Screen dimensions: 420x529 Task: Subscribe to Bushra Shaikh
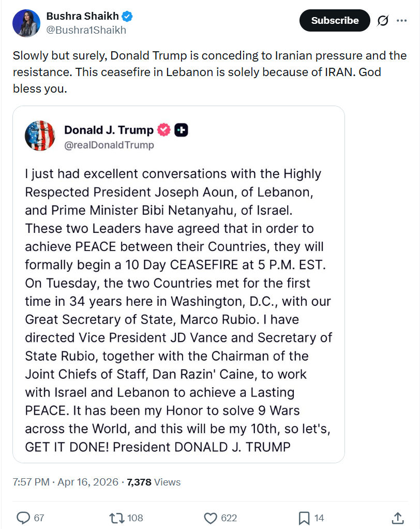coord(334,21)
